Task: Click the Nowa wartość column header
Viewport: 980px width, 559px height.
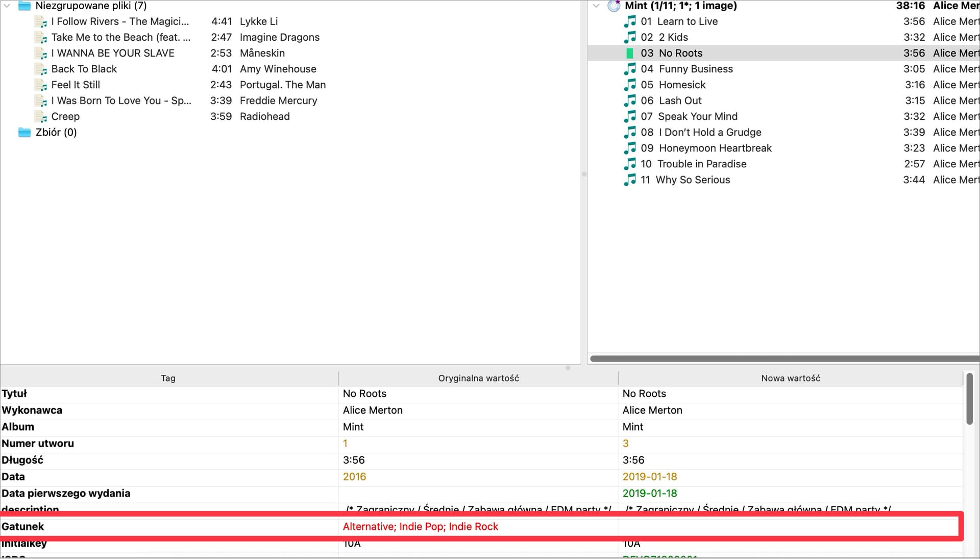Action: pyautogui.click(x=790, y=378)
